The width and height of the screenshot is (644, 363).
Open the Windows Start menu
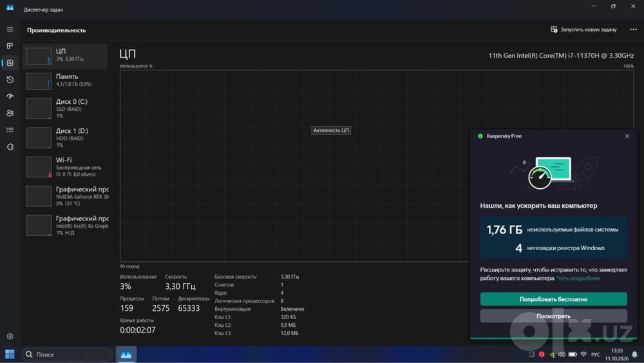10,354
